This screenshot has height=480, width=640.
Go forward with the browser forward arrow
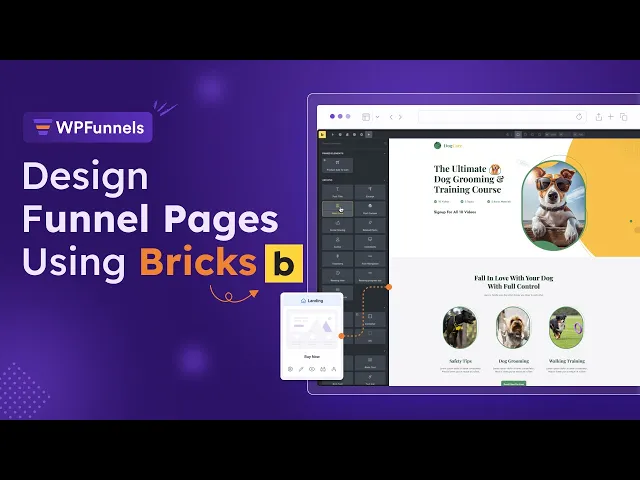[400, 117]
